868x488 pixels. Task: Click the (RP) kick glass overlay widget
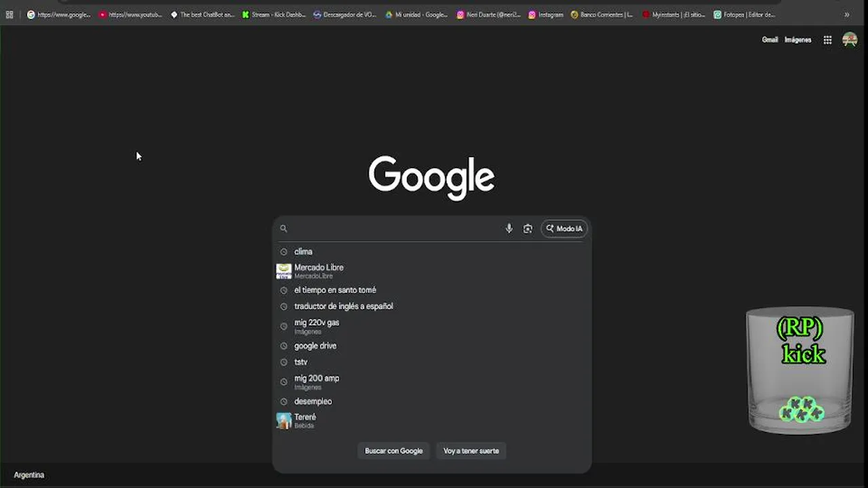pyautogui.click(x=800, y=370)
